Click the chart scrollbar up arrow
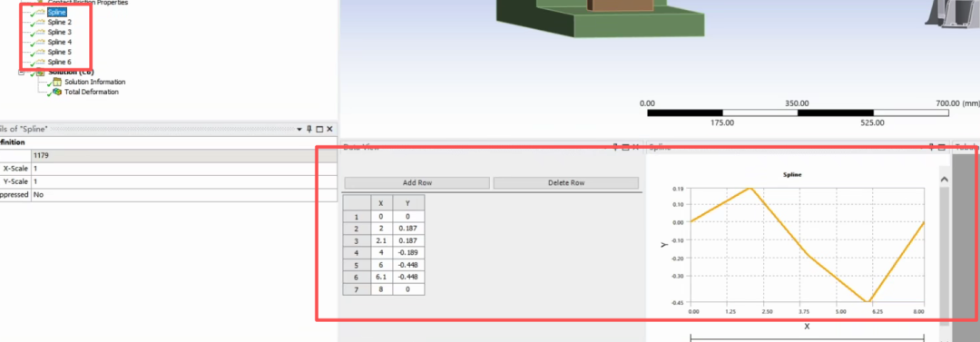The width and height of the screenshot is (980, 342). (944, 180)
